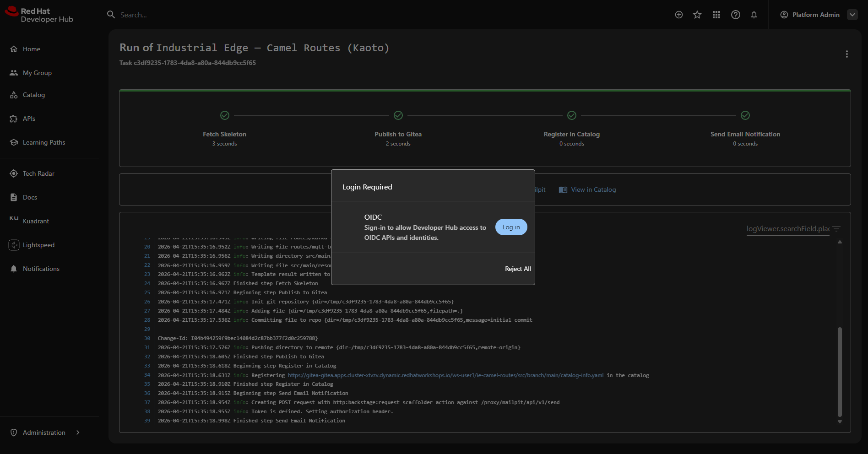This screenshot has width=868, height=454.
Task: Click the View in Catalog link
Action: (x=593, y=189)
